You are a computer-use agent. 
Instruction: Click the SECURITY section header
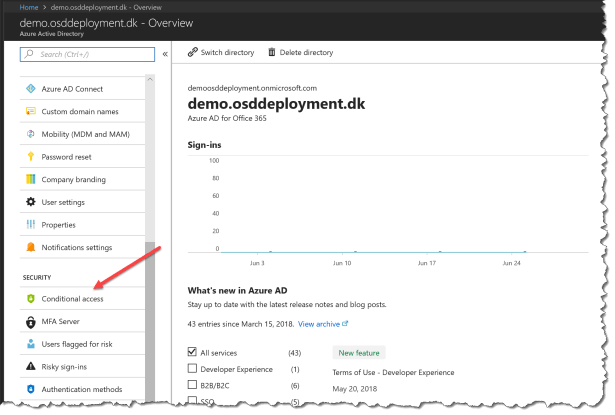(37, 277)
